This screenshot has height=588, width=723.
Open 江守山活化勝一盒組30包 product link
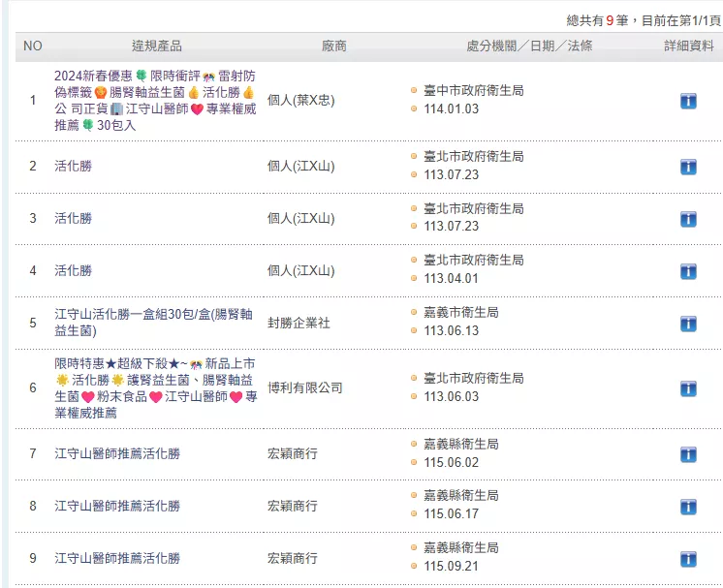point(153,323)
